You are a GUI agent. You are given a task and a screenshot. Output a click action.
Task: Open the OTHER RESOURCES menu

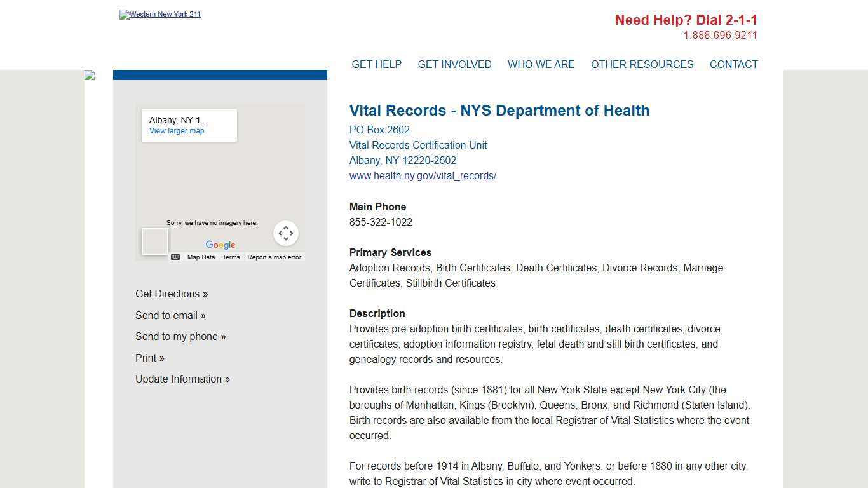(x=642, y=64)
